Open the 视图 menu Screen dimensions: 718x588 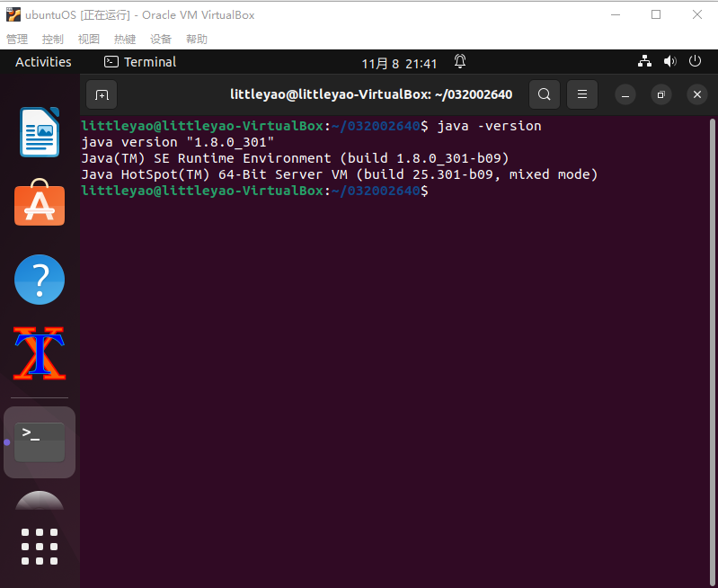(89, 40)
